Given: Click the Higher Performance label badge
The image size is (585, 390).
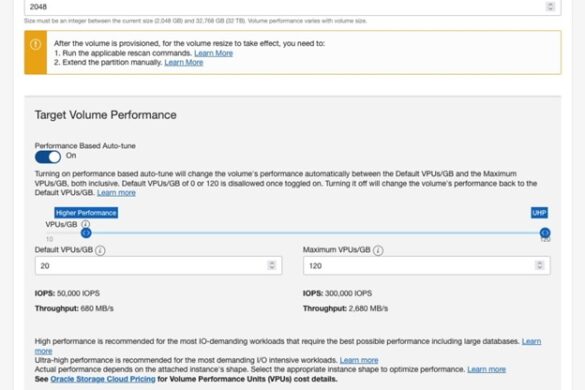Looking at the screenshot, I should [x=86, y=213].
